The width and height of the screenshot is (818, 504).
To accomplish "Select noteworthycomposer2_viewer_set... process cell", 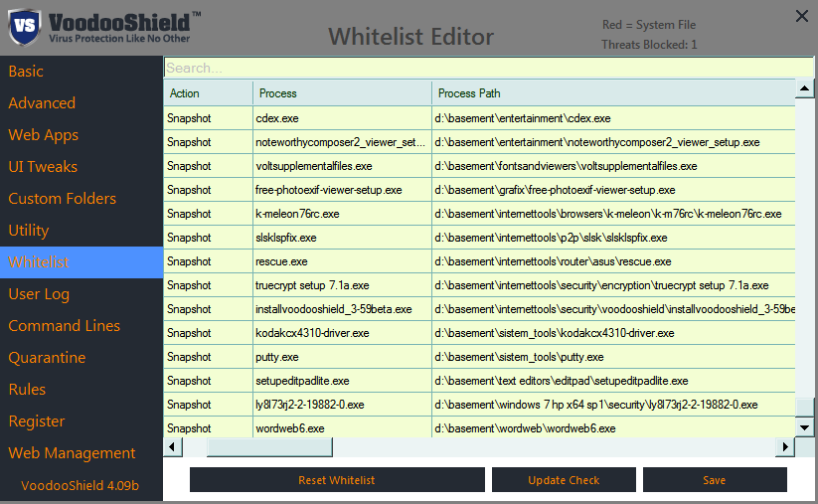I will (342, 142).
